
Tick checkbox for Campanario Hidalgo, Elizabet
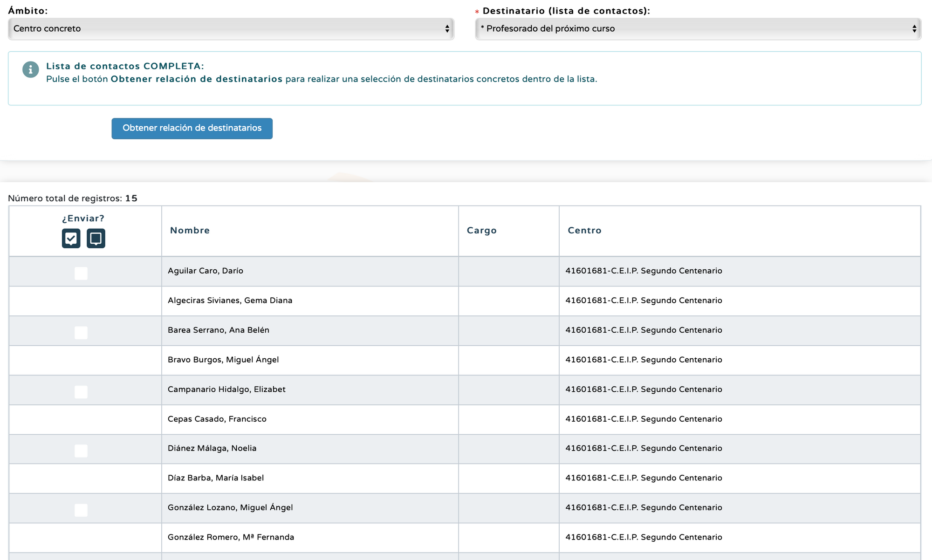coord(81,391)
